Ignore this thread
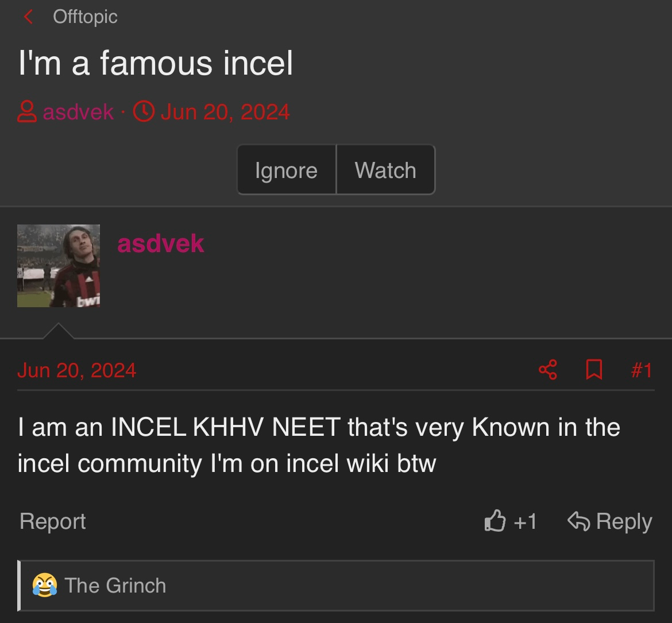Viewport: 672px width, 623px height. coord(287,170)
